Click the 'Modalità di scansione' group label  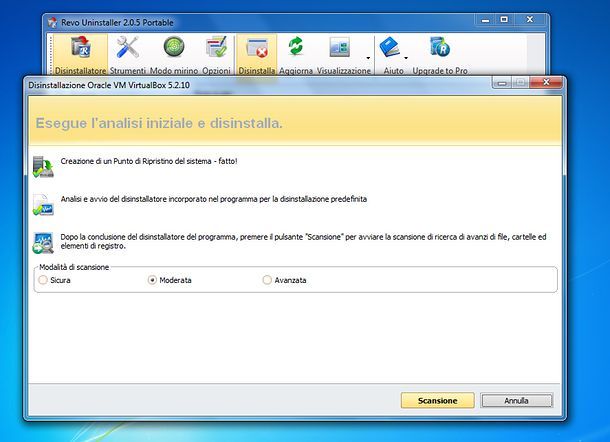pos(74,267)
